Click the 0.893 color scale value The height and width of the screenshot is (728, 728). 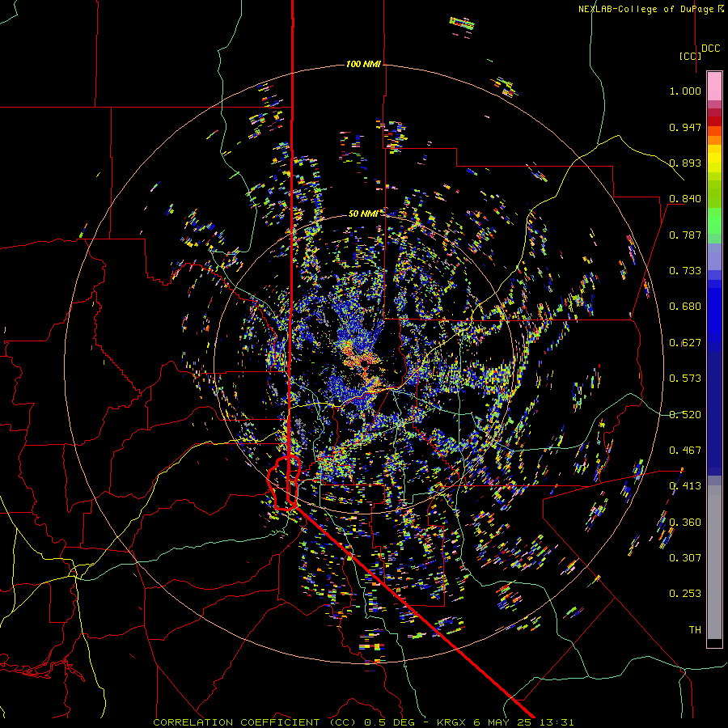(x=685, y=163)
